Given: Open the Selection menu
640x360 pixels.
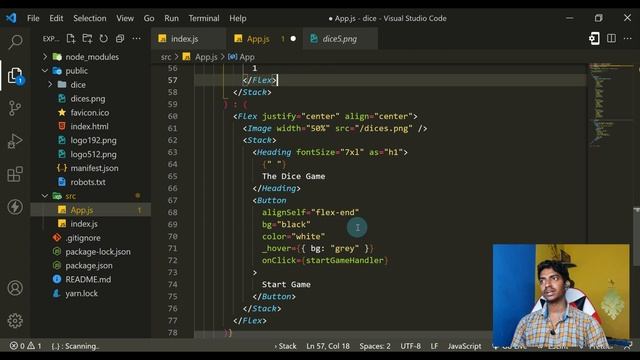Looking at the screenshot, I should tap(90, 18).
